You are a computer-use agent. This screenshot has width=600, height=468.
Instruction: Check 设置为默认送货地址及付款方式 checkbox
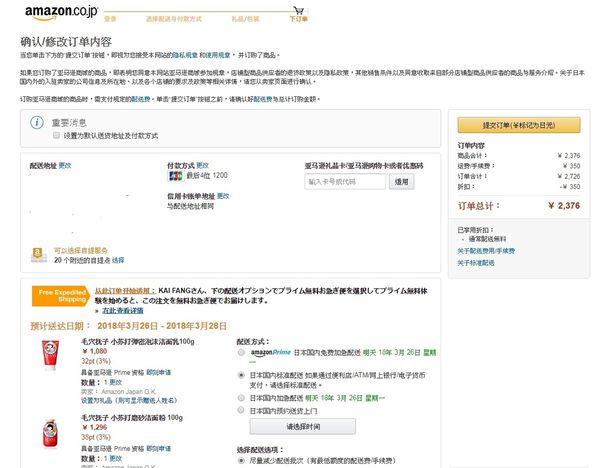pyautogui.click(x=57, y=135)
